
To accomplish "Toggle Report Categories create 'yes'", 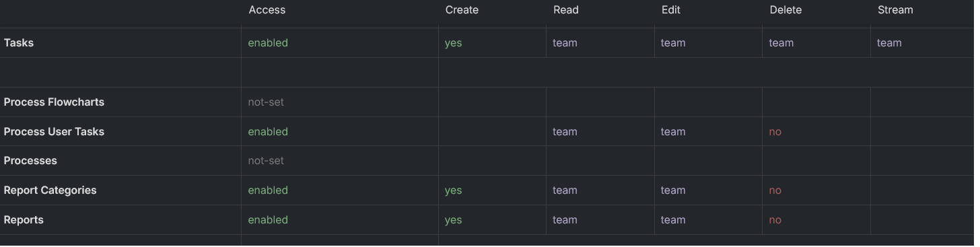I will (x=454, y=190).
